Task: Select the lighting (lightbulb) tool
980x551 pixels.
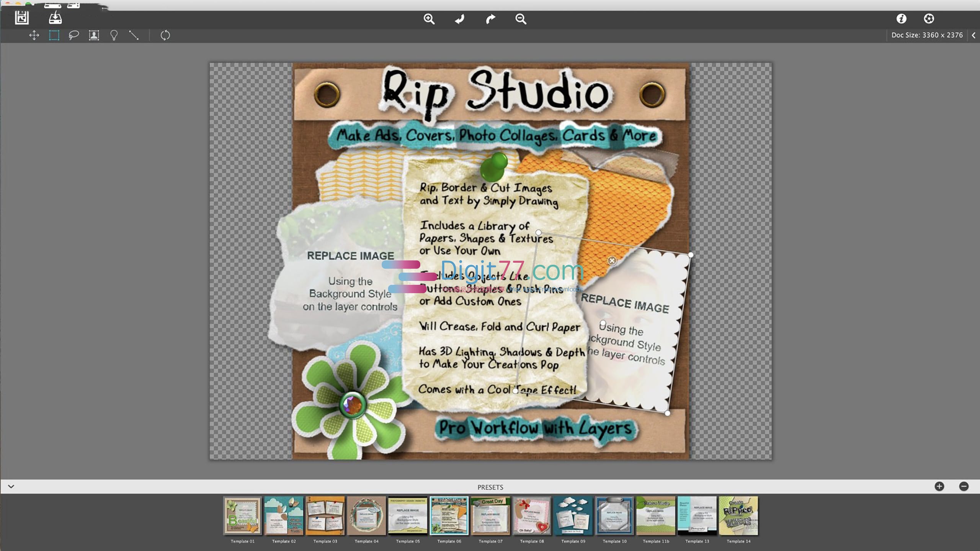Action: click(x=114, y=35)
